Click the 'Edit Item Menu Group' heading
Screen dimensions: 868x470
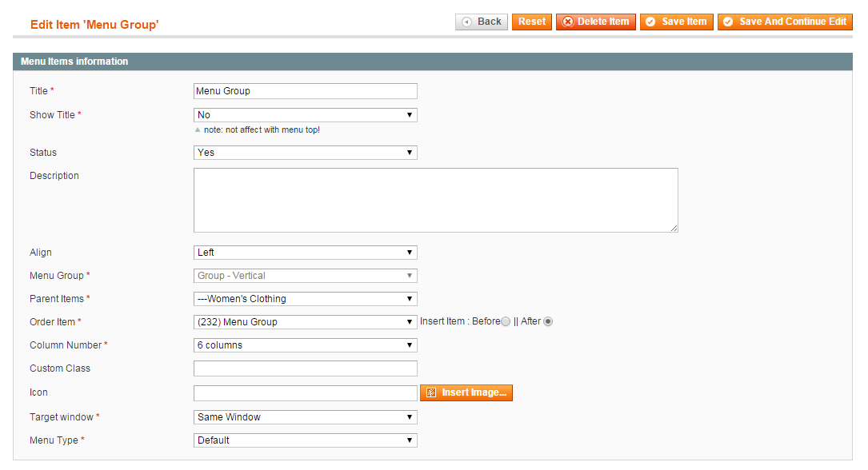94,25
